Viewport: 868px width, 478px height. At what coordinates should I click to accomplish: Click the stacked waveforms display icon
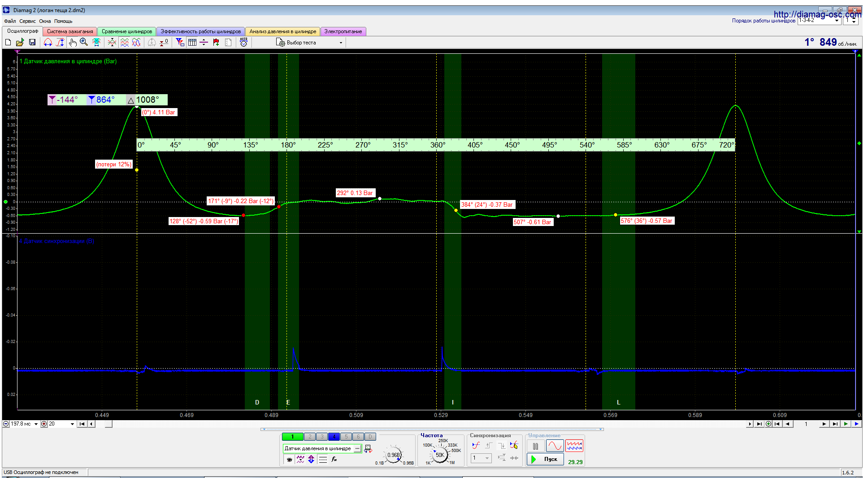125,42
